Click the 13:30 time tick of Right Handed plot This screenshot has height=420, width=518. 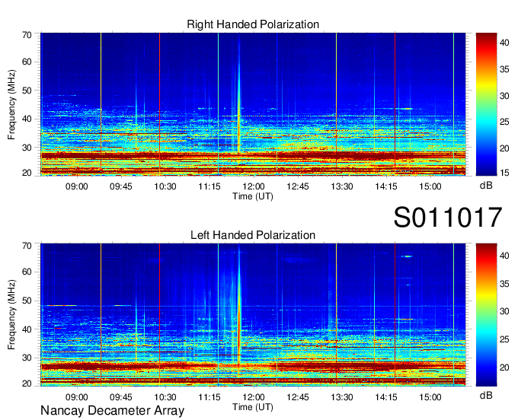(x=342, y=186)
